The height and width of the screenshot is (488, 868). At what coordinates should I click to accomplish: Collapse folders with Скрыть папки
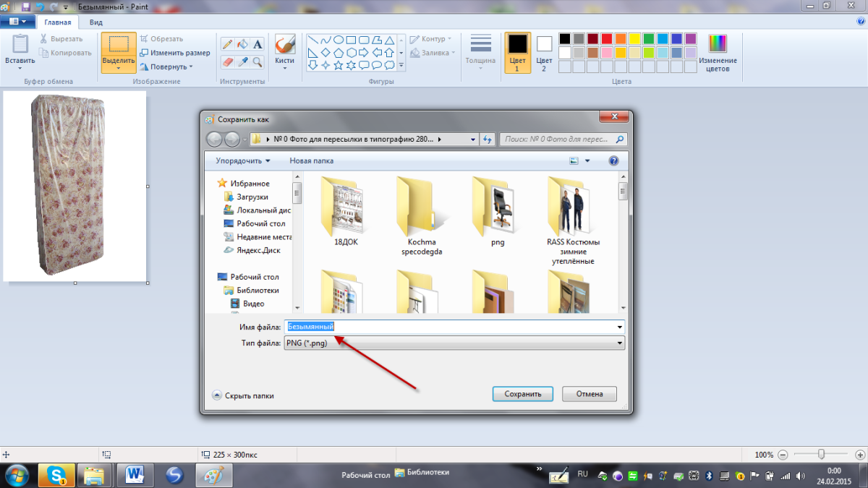pyautogui.click(x=243, y=395)
